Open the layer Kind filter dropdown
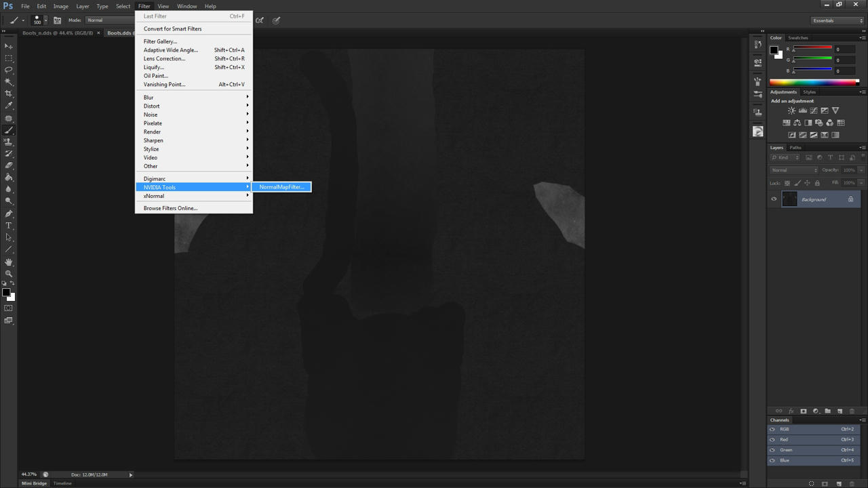The image size is (868, 488). click(785, 157)
